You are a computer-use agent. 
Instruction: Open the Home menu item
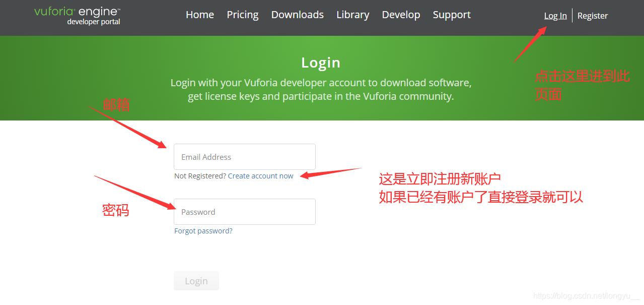[200, 15]
